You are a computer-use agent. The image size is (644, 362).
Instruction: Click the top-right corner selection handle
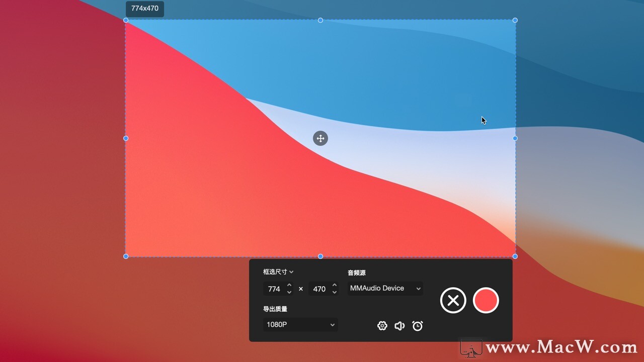click(x=515, y=20)
